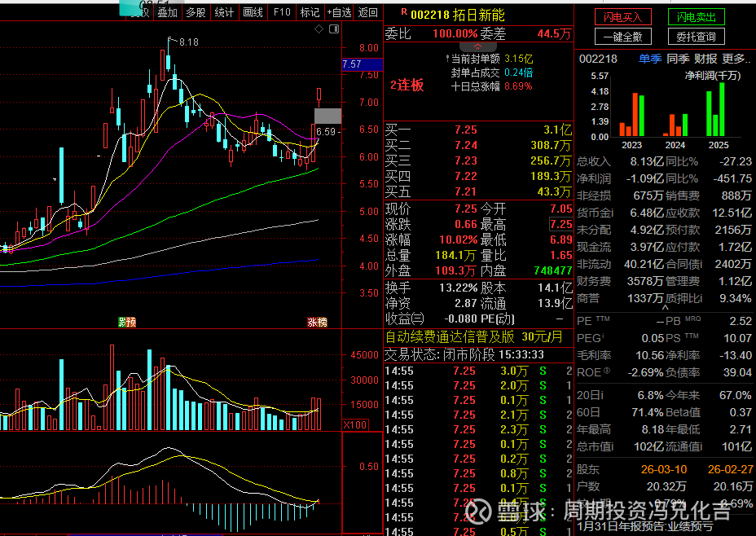Open 委托查询 order query
This screenshot has width=756, height=536.
[x=697, y=37]
